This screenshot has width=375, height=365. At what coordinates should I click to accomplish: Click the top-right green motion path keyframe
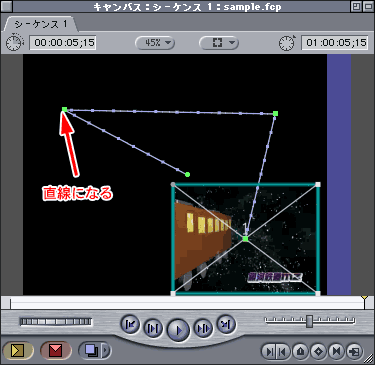tap(275, 114)
